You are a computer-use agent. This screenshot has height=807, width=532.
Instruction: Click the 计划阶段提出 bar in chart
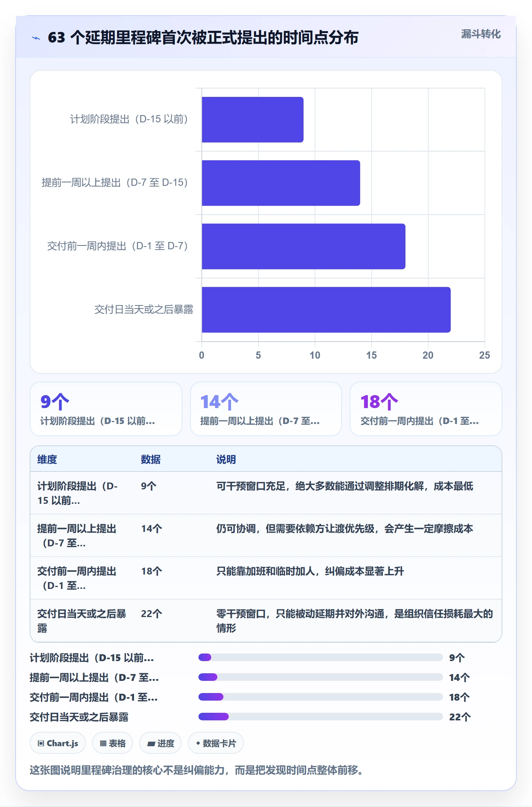click(x=253, y=120)
